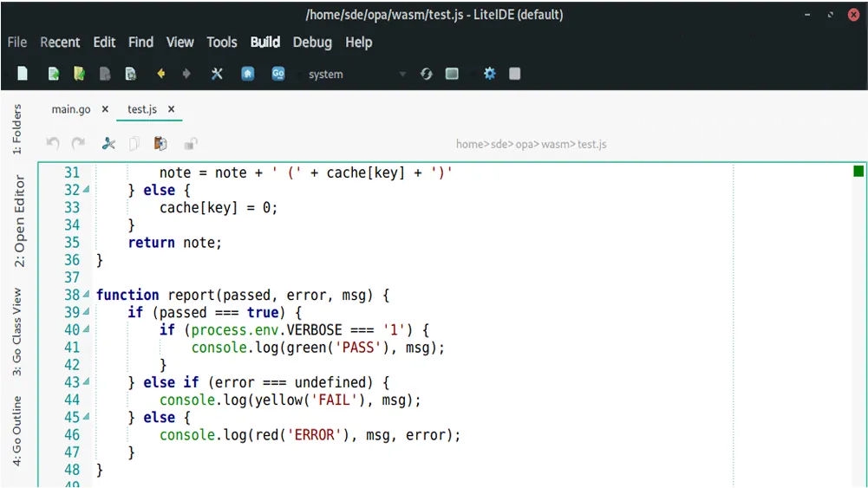
Task: Close the main.go tab
Action: pos(105,109)
